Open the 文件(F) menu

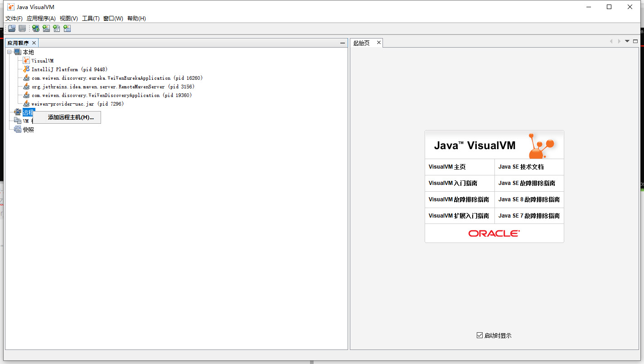tap(14, 19)
